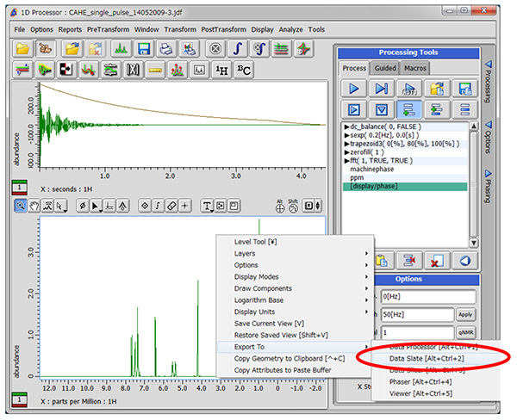Toggle the Shift indicator icon
Viewport: 517px width, 420px height.
pos(293,207)
